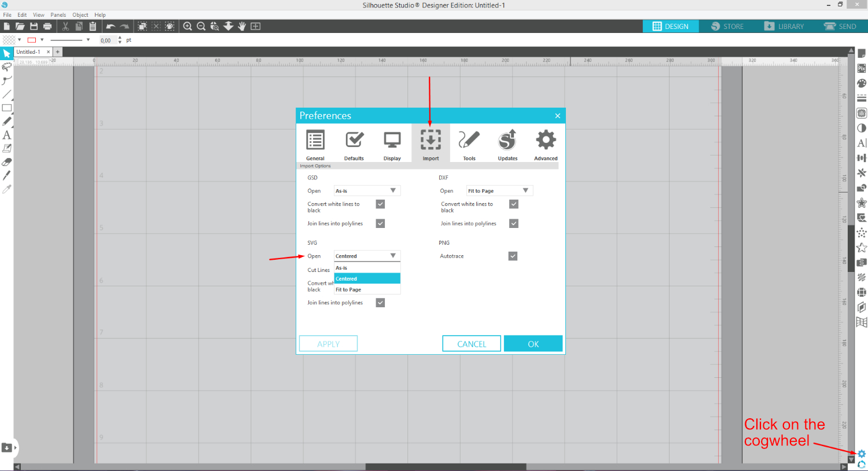Viewport: 868px width, 471px height.
Task: Click the CANCEL button
Action: (472, 344)
